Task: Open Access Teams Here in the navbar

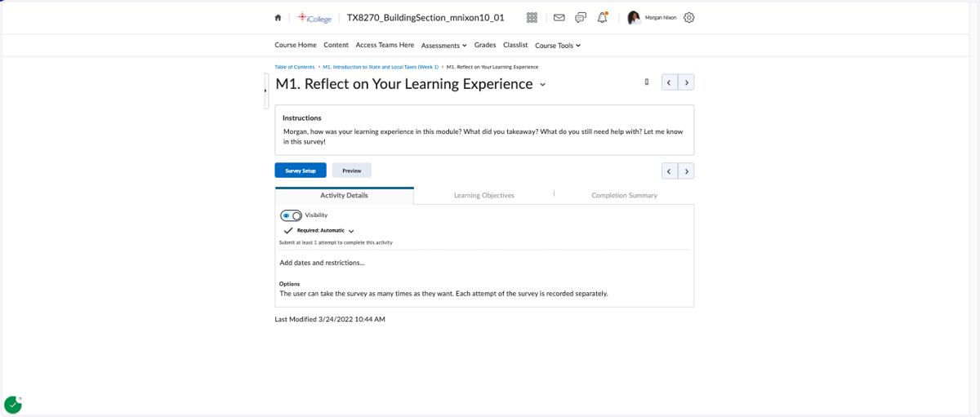Action: click(385, 45)
